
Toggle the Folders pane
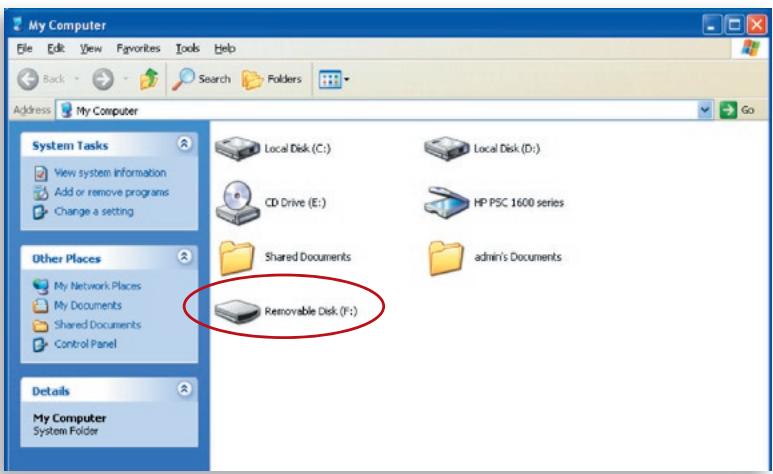pyautogui.click(x=272, y=79)
